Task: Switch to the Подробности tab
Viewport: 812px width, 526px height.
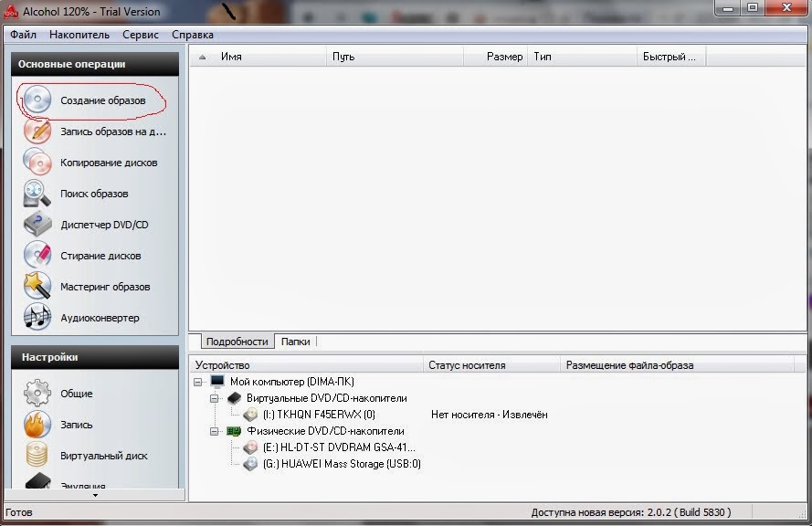Action: pos(237,342)
